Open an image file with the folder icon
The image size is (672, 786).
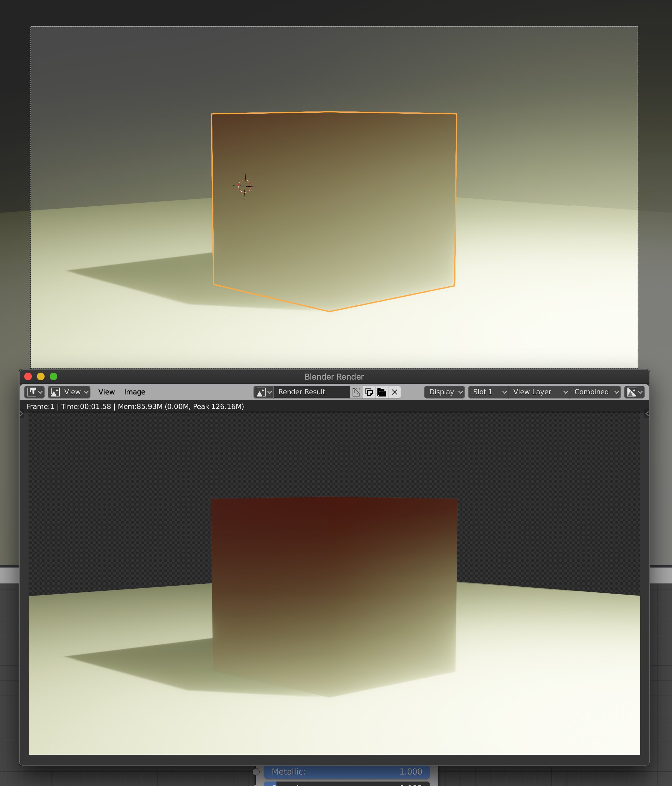coord(382,392)
